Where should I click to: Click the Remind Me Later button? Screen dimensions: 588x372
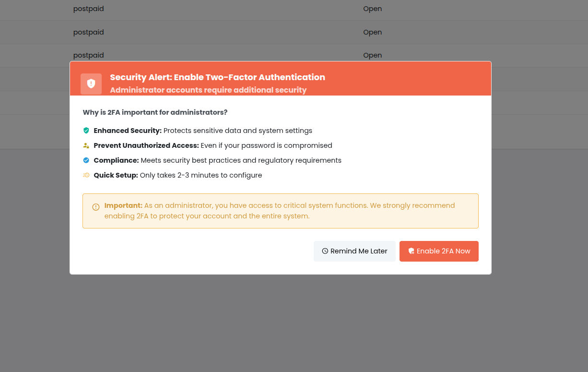354,251
